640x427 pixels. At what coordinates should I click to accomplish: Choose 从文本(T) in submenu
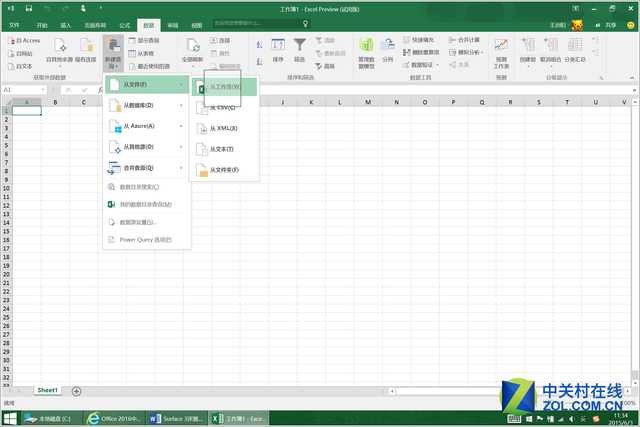pos(224,149)
